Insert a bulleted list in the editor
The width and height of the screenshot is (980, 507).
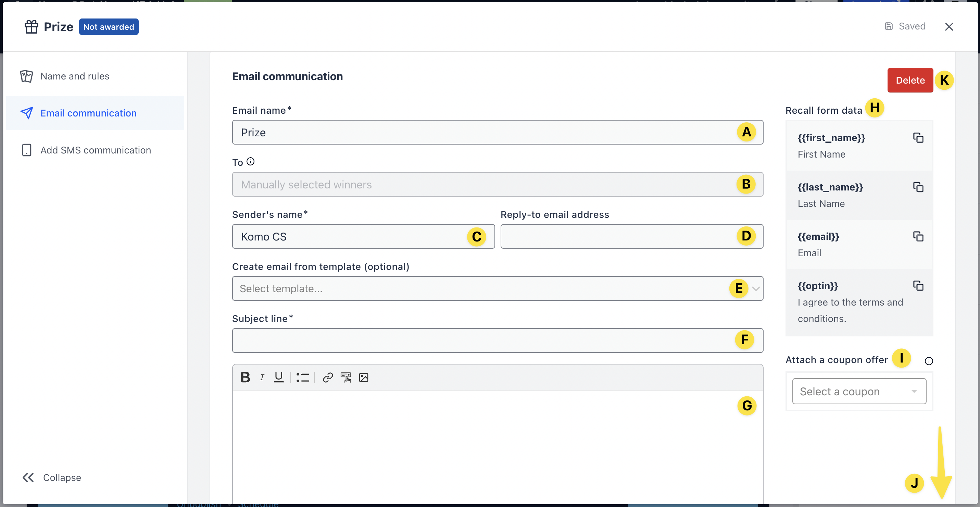[x=303, y=377]
